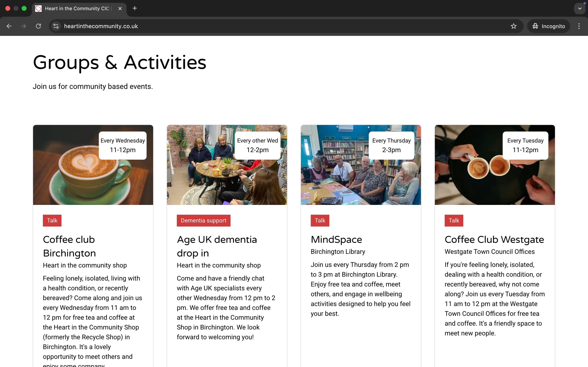Click the Every Tuesday 11-12pm schedule badge
The image size is (588, 367).
tap(525, 145)
